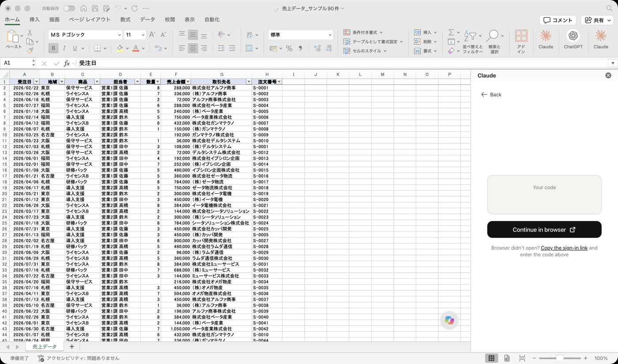
Task: Switch to Page Layout view in status bar
Action: pos(507,358)
